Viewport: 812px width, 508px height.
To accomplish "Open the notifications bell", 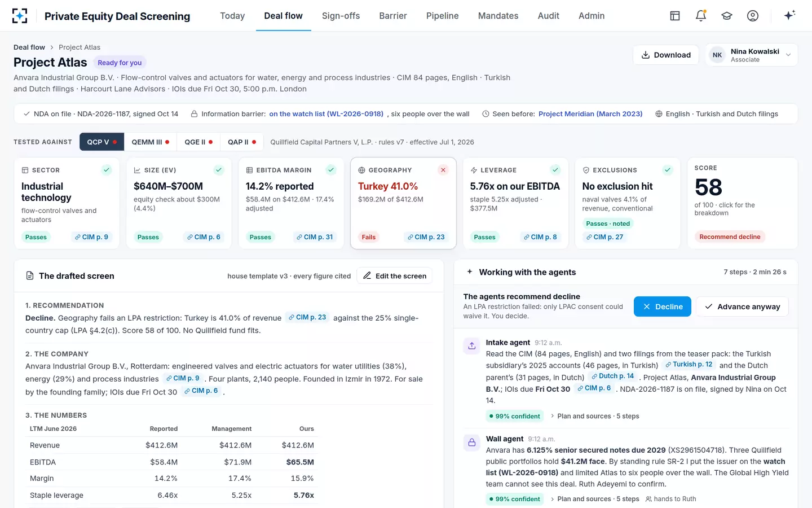I will pos(701,16).
